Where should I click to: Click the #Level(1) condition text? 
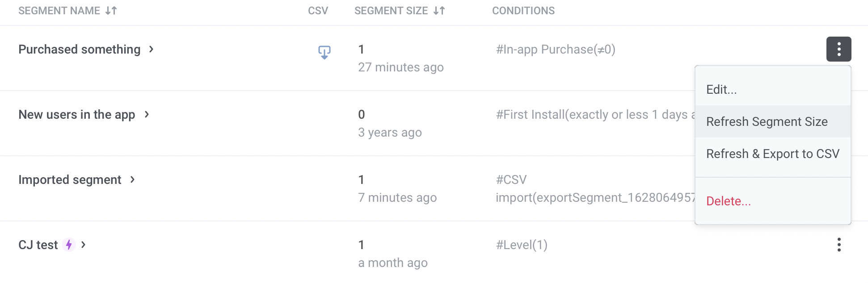point(521,245)
